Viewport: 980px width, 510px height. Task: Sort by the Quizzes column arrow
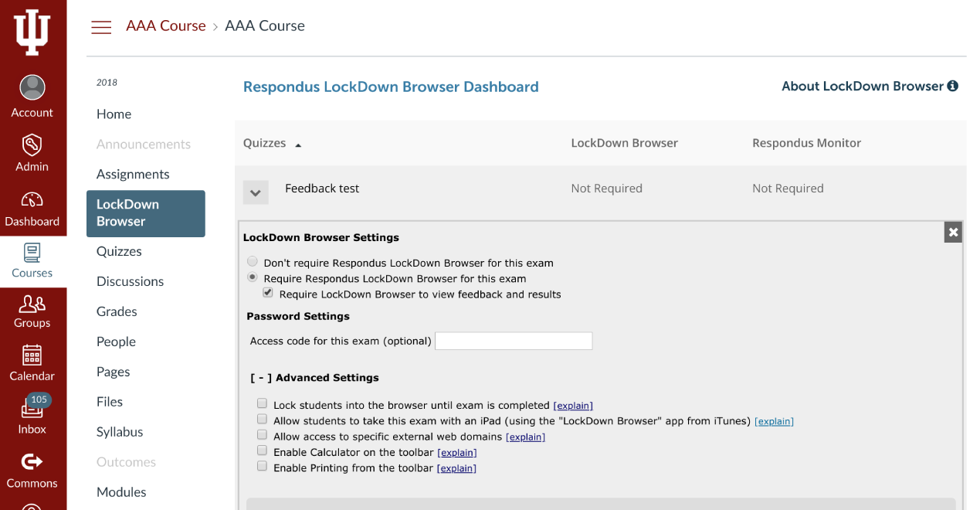[x=298, y=144]
